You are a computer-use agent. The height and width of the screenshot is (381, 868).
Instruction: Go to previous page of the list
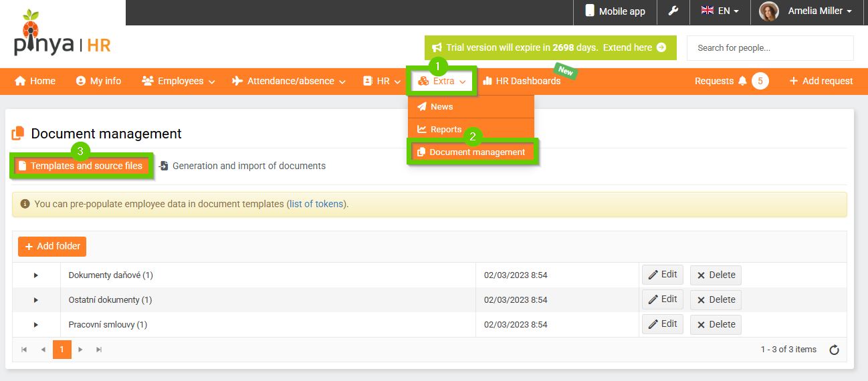coord(43,350)
